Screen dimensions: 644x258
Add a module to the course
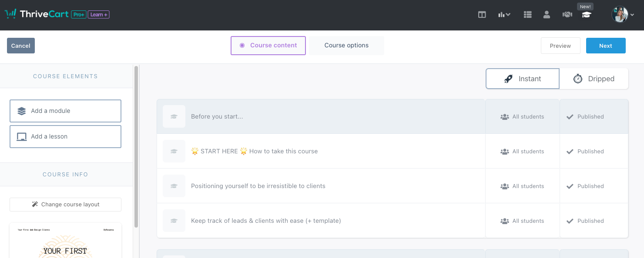(65, 111)
